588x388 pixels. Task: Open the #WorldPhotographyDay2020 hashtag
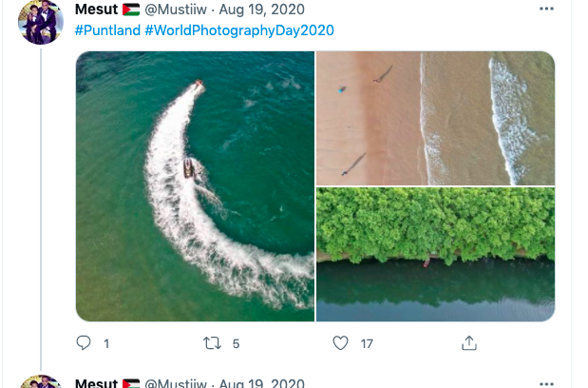point(239,29)
